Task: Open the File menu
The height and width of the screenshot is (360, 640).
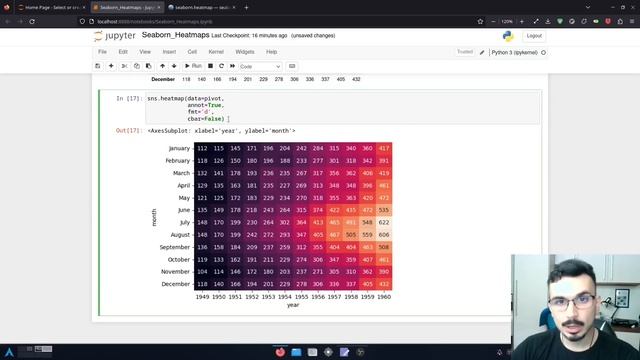Action: click(x=102, y=52)
